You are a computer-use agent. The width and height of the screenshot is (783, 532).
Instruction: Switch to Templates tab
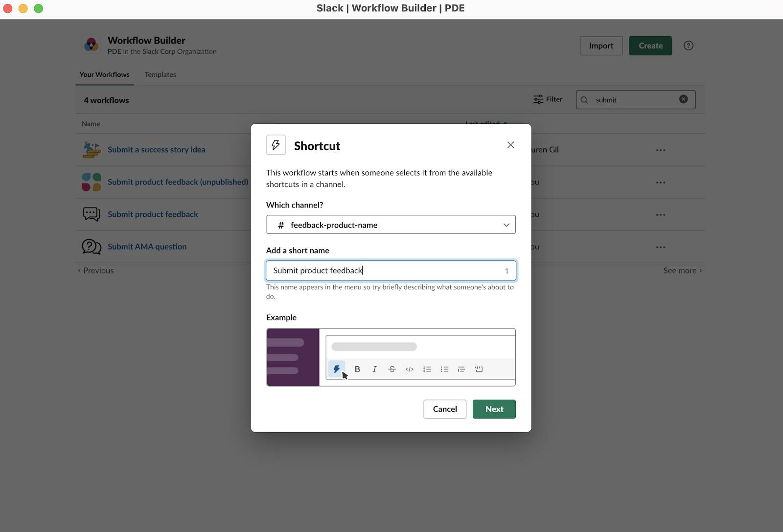pos(161,74)
